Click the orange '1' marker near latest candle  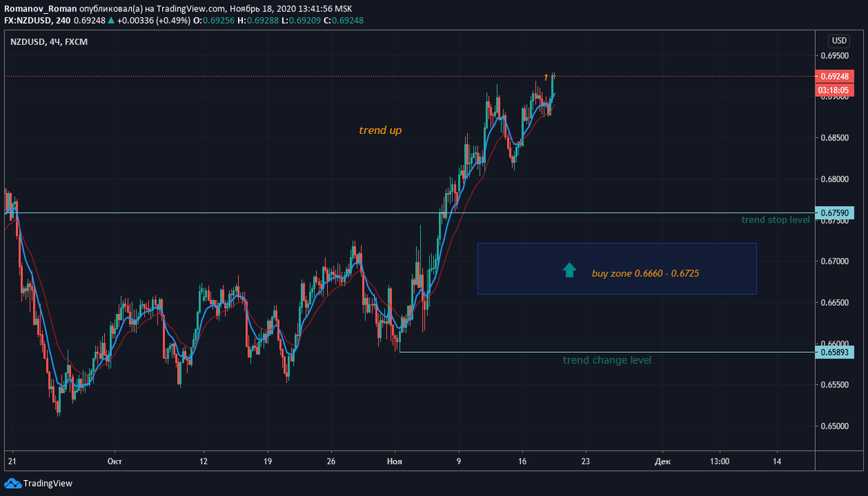tap(546, 77)
